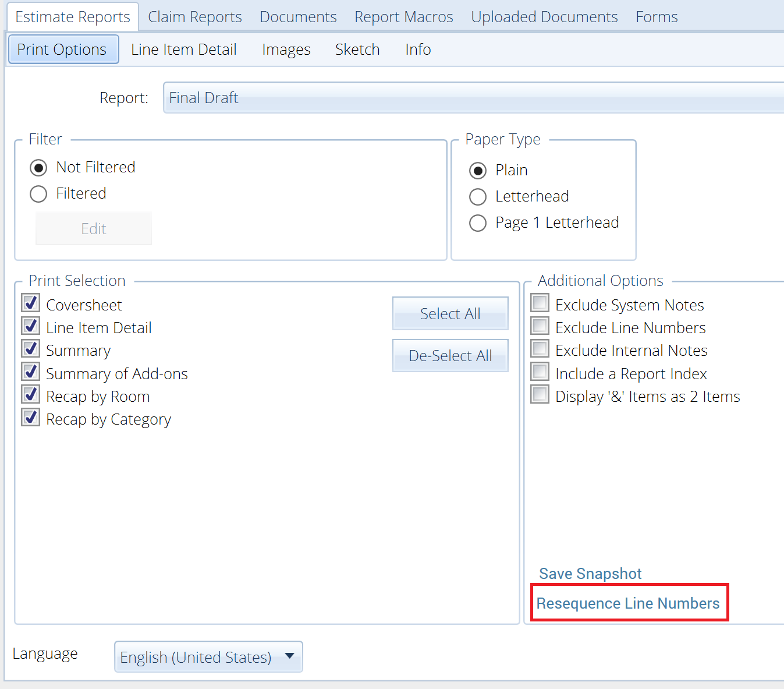Select the Not Filtered radio button
This screenshot has width=784, height=689.
click(x=38, y=168)
